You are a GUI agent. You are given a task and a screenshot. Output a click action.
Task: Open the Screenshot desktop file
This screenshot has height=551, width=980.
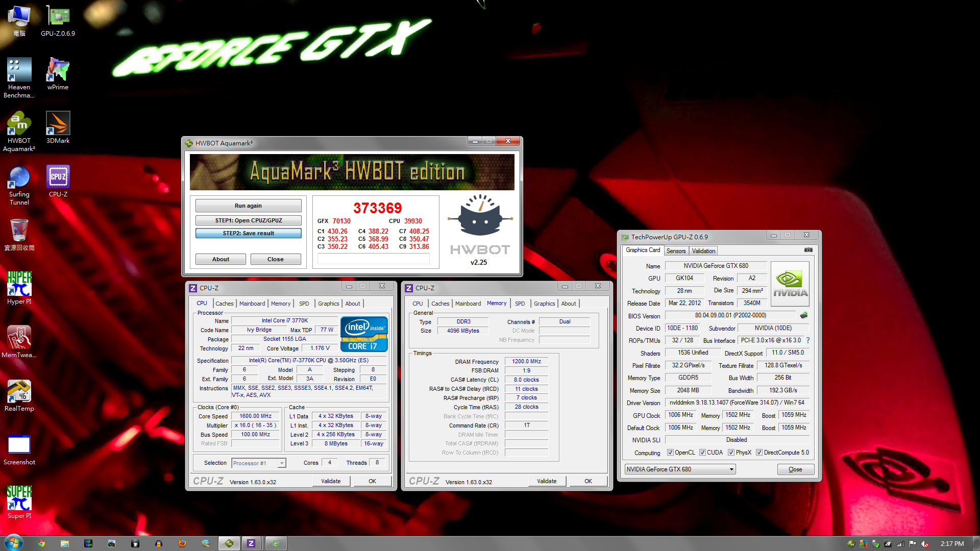click(x=19, y=449)
